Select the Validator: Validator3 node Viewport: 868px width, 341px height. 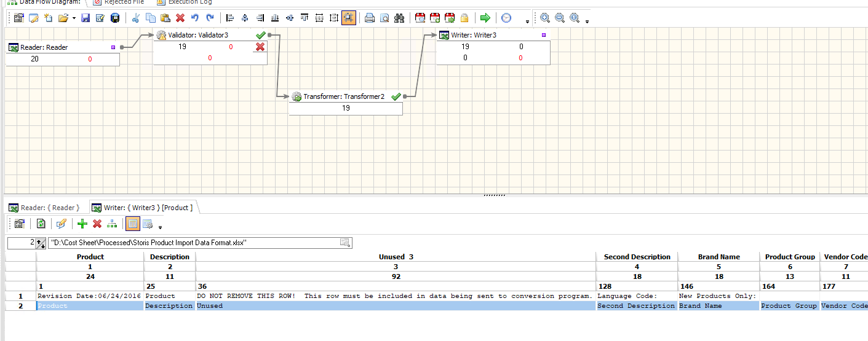click(x=210, y=47)
